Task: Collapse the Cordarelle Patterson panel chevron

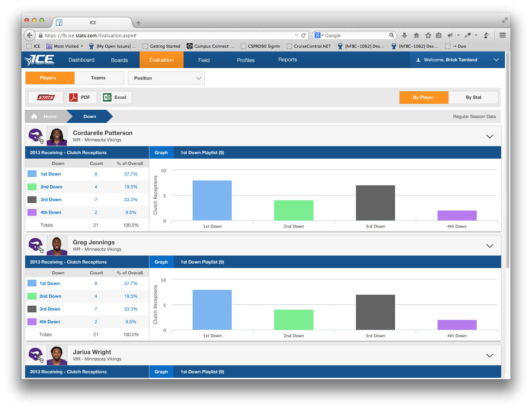Action: (489, 136)
